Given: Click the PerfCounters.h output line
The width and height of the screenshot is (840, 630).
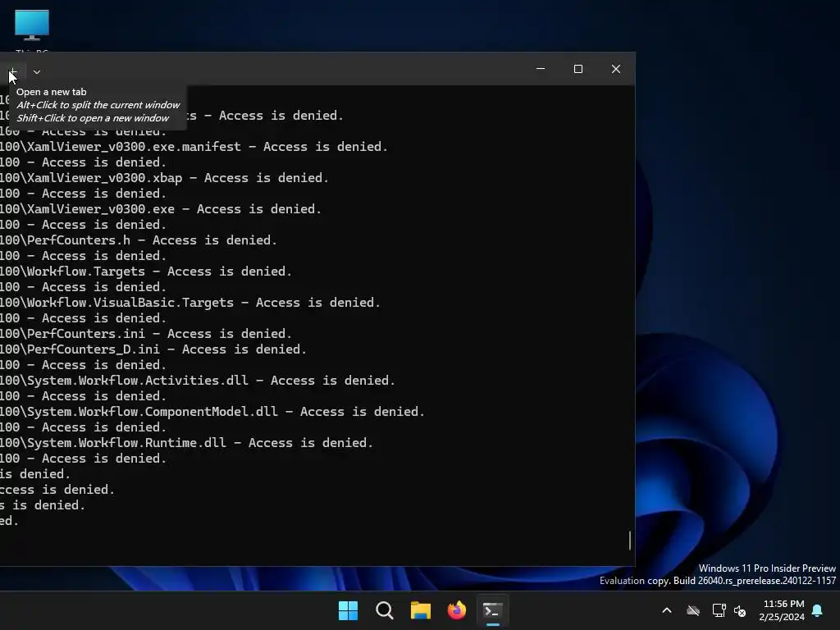Looking at the screenshot, I should tap(138, 240).
